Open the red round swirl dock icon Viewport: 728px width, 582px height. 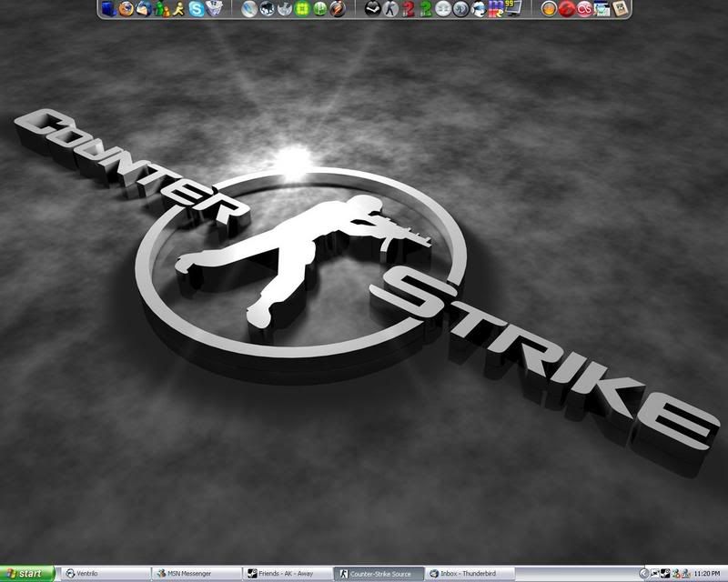click(x=566, y=9)
